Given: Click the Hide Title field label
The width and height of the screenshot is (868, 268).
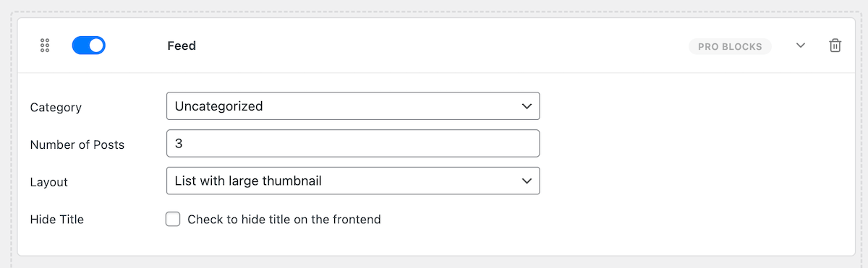Looking at the screenshot, I should (57, 219).
